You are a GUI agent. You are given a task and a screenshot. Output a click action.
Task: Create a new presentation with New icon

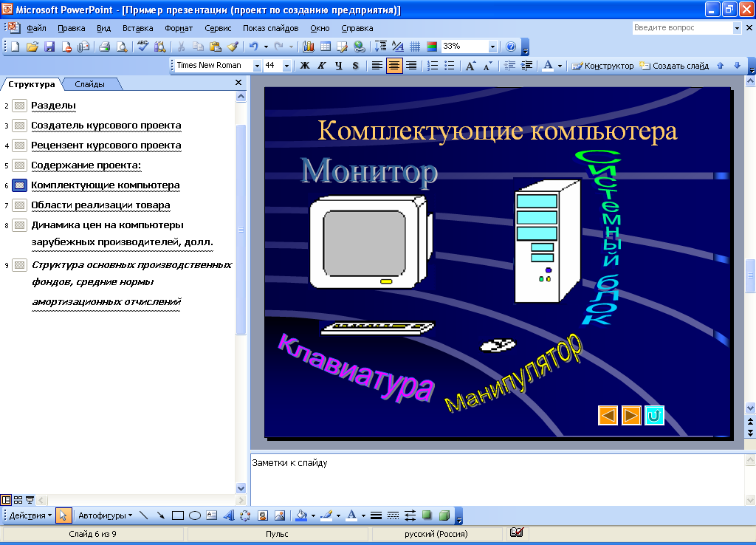(x=15, y=47)
